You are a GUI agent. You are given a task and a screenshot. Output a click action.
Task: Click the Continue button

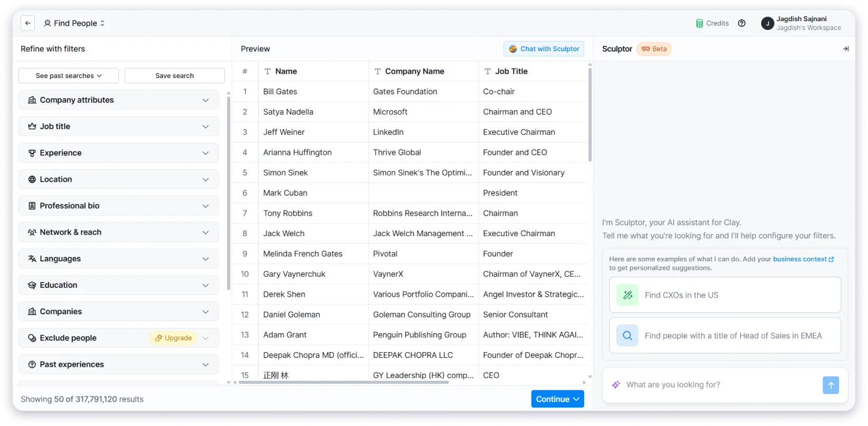coord(557,399)
